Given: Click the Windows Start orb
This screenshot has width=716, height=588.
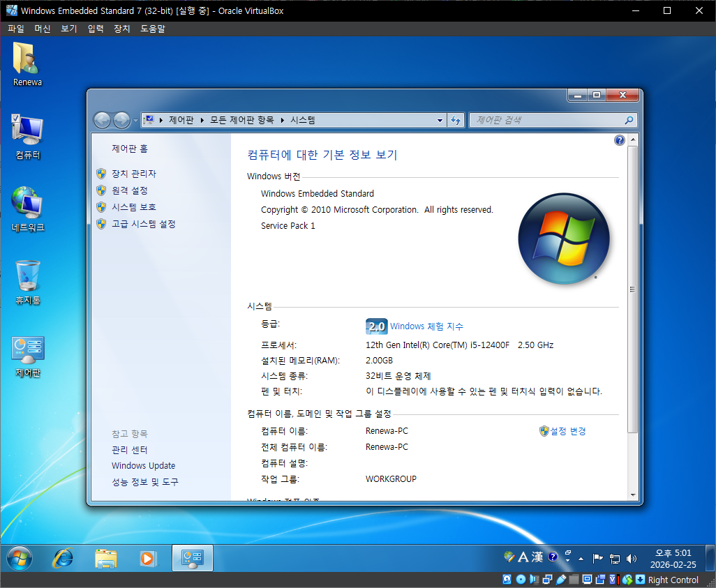Looking at the screenshot, I should 20,558.
